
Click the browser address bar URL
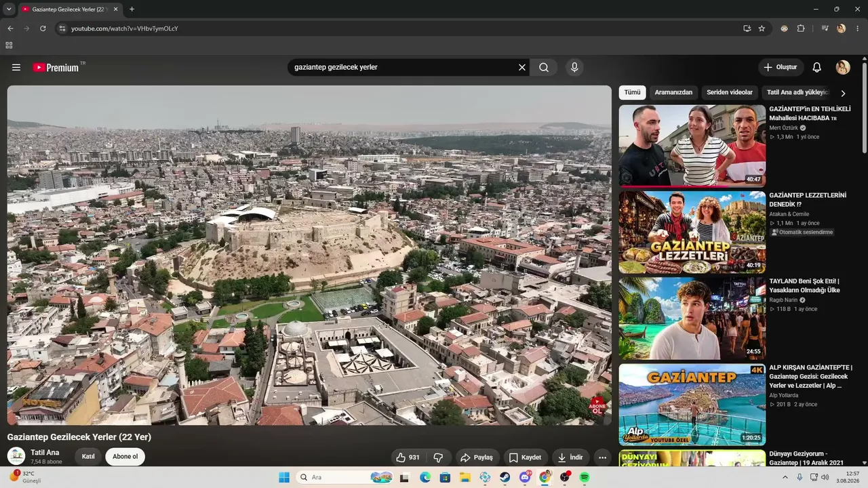(x=125, y=28)
